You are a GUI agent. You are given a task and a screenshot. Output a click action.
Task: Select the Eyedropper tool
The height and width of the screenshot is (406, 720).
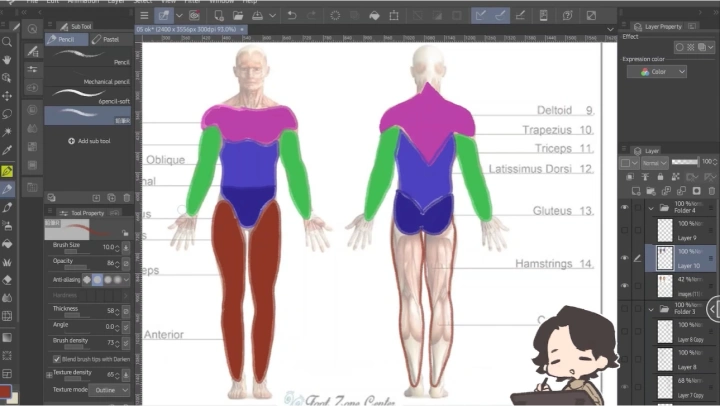pos(7,150)
